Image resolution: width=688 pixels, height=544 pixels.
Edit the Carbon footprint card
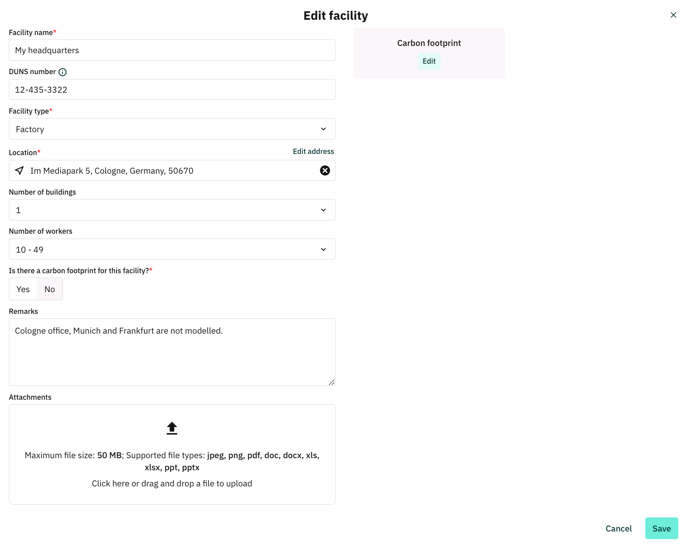coord(429,61)
